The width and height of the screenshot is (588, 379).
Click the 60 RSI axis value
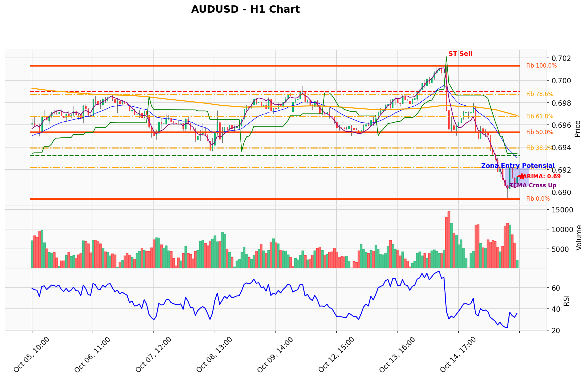pyautogui.click(x=556, y=288)
